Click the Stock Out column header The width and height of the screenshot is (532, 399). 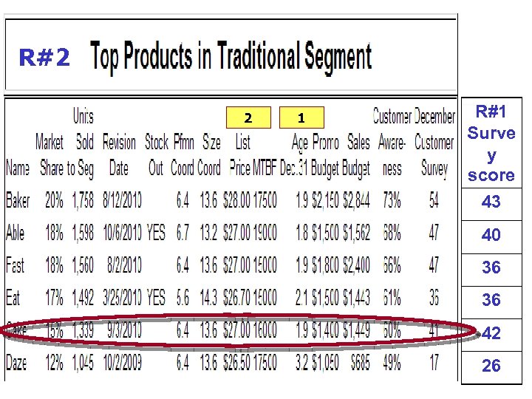click(157, 155)
